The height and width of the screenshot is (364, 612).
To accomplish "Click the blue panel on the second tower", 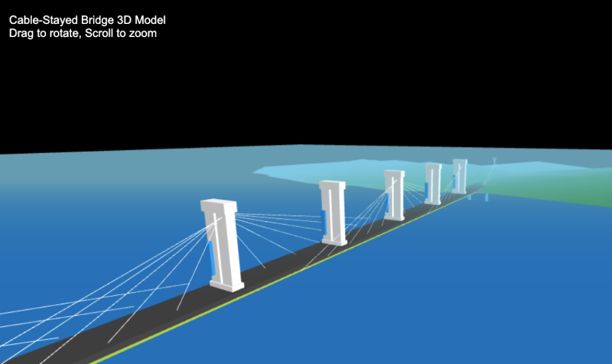I will click(x=324, y=222).
